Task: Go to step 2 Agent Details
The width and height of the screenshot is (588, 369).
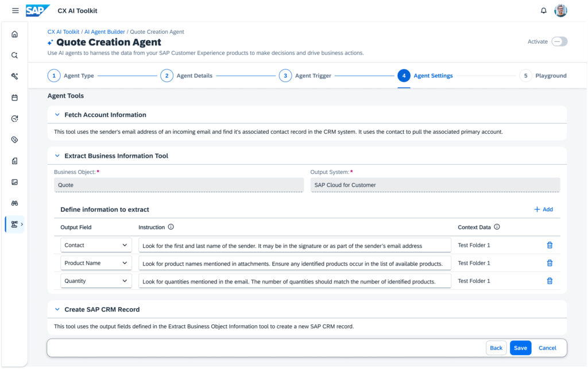Action: click(187, 76)
